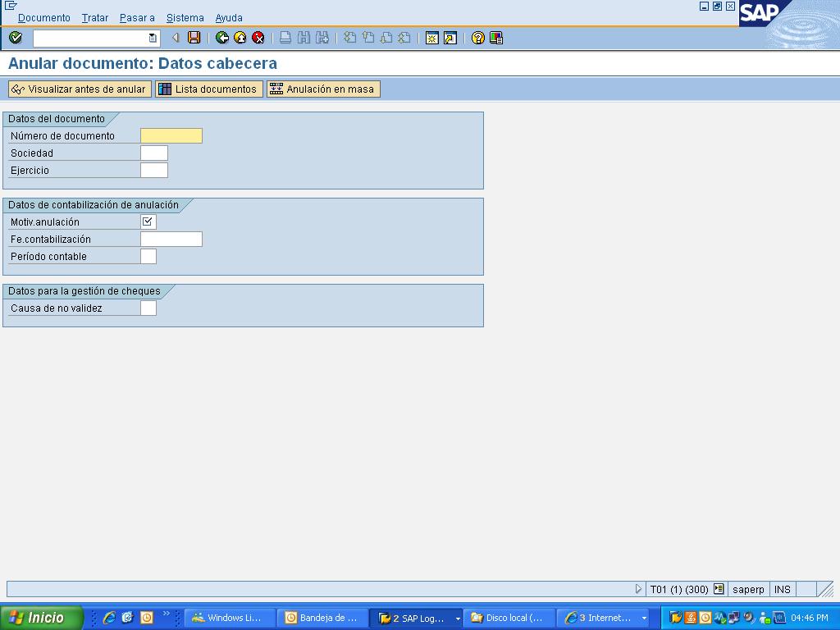
Task: Open the command field history dropdown
Action: pyautogui.click(x=153, y=38)
